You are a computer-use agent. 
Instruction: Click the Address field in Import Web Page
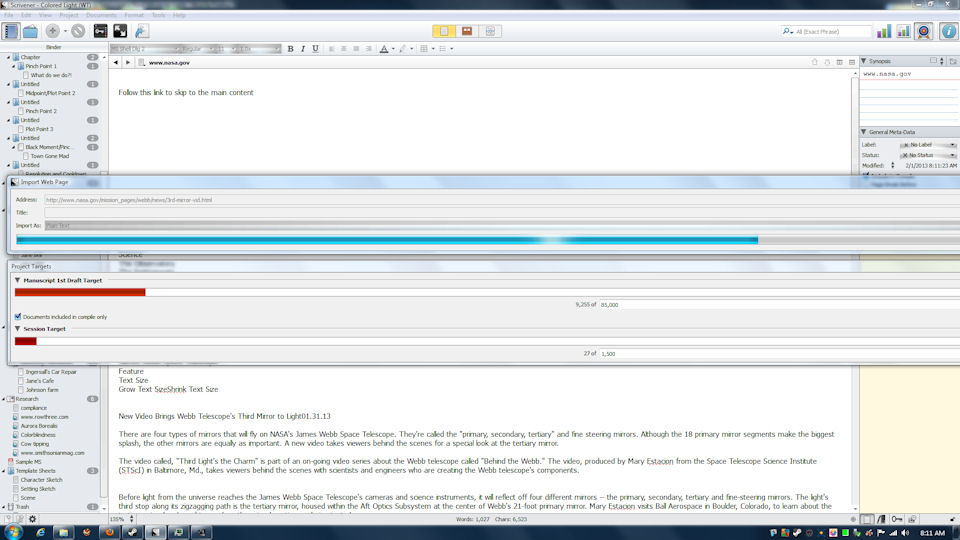[502, 200]
